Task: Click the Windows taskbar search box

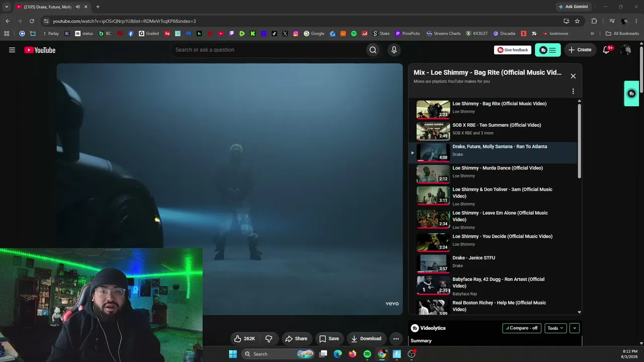Action: click(278, 354)
